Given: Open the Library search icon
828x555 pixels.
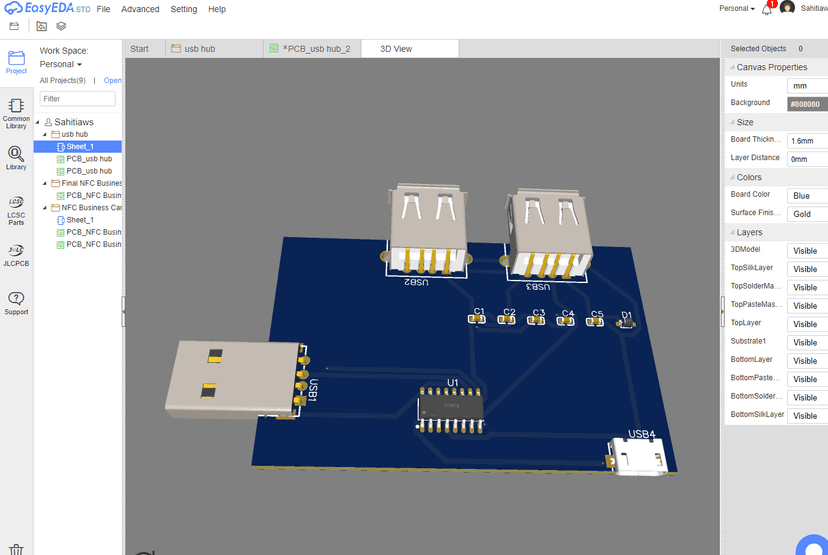Looking at the screenshot, I should point(16,158).
